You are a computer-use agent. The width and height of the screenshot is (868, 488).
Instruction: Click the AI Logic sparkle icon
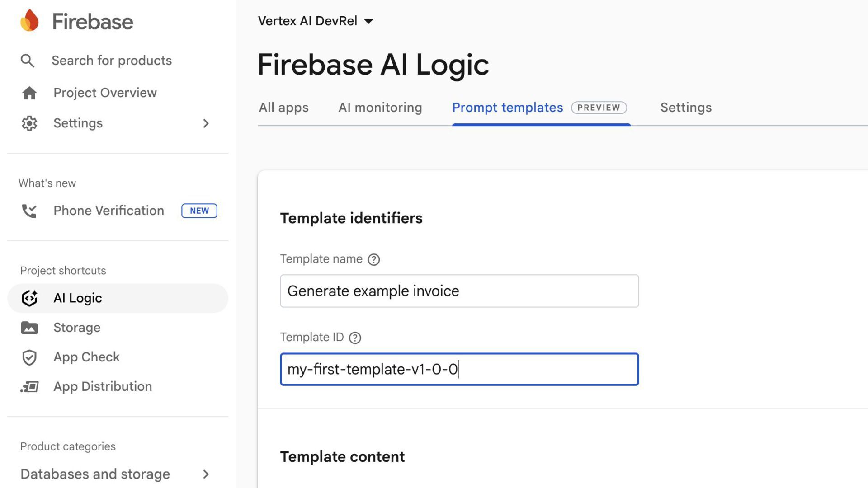[29, 298]
